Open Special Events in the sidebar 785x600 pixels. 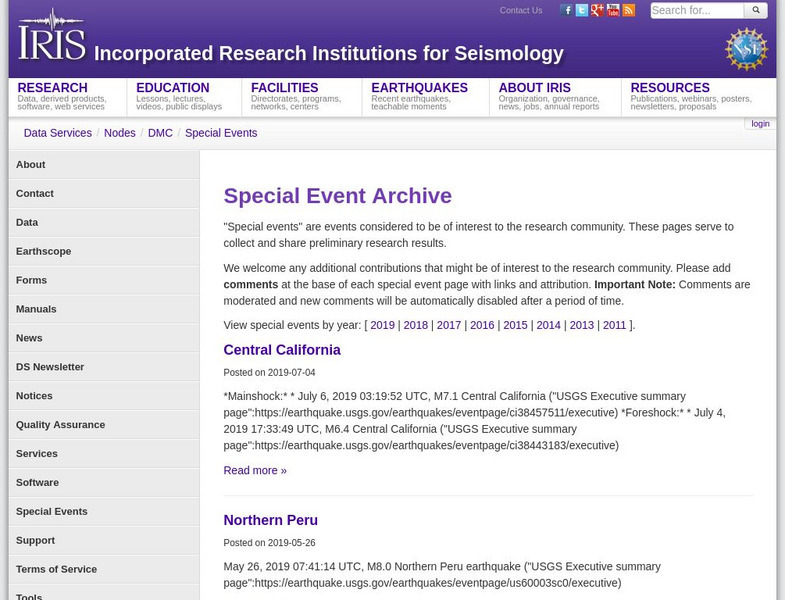point(104,511)
